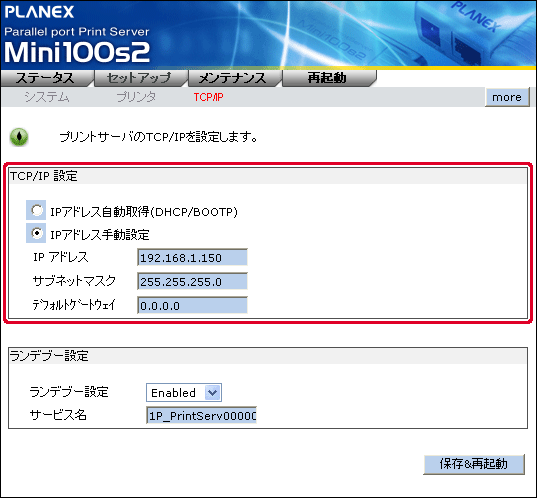
Task: Open the ランデブー設定 Enabled dropdown
Action: pos(184,393)
